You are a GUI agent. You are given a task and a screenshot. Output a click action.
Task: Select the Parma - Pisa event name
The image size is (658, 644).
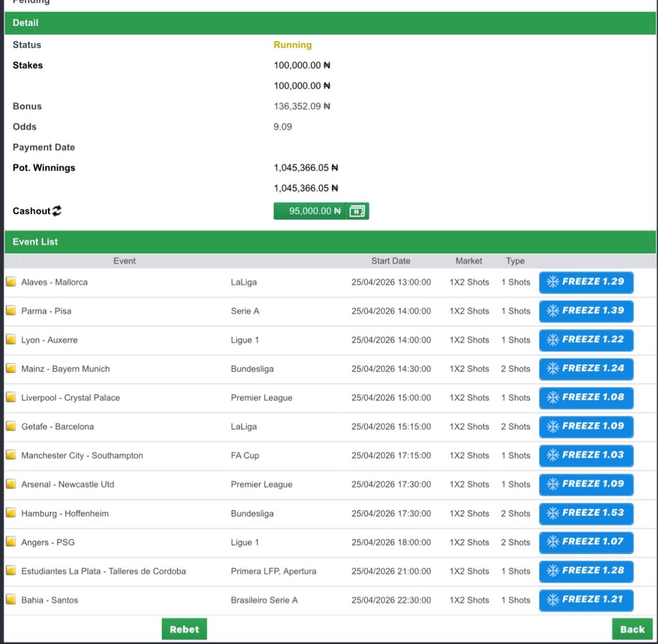[46, 311]
